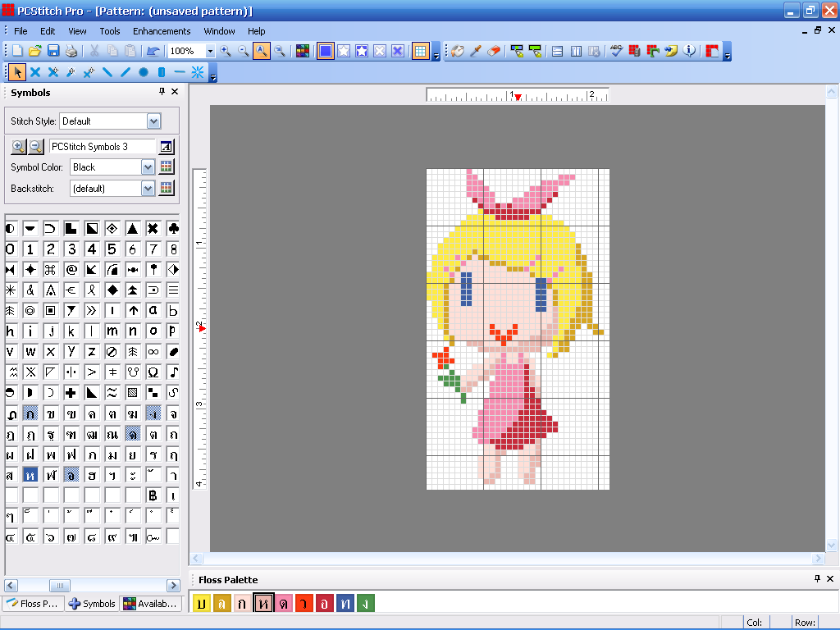Choose the number 5 symbol in grid
Viewport: 840px width, 630px height.
tap(112, 249)
